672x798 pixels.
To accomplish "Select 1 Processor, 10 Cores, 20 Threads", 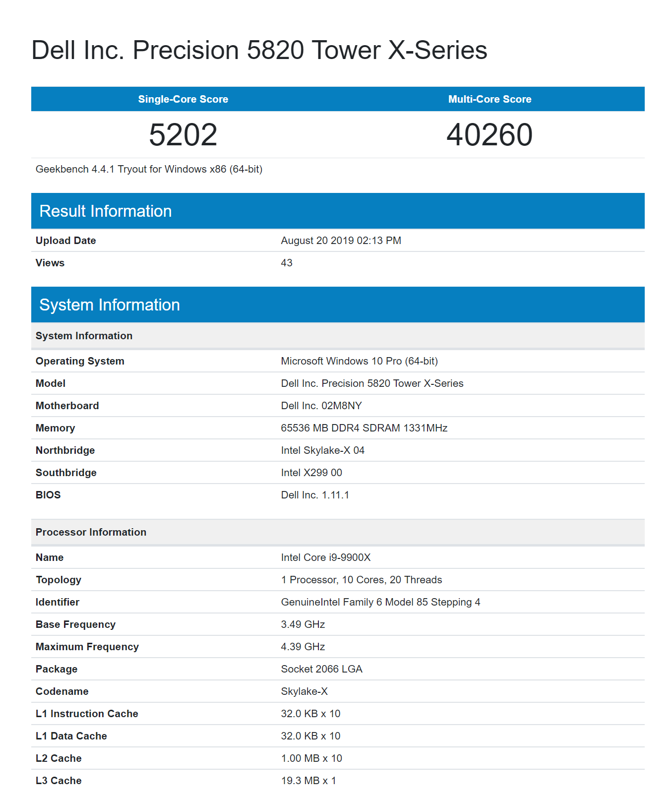I will click(x=362, y=580).
